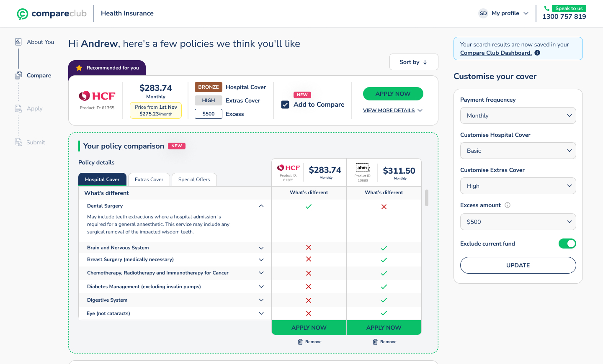Open the info tooltip beside Excess amount

point(508,205)
